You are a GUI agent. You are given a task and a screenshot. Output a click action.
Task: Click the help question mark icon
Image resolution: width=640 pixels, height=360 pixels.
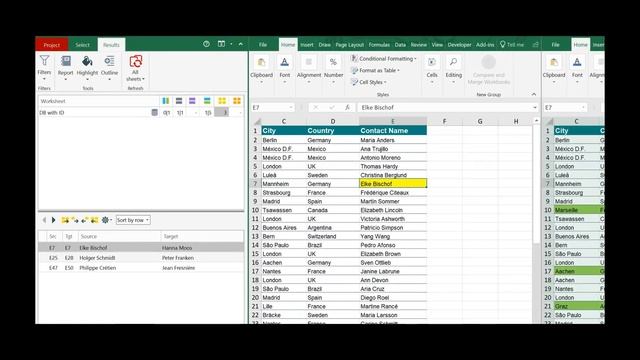(206, 44)
